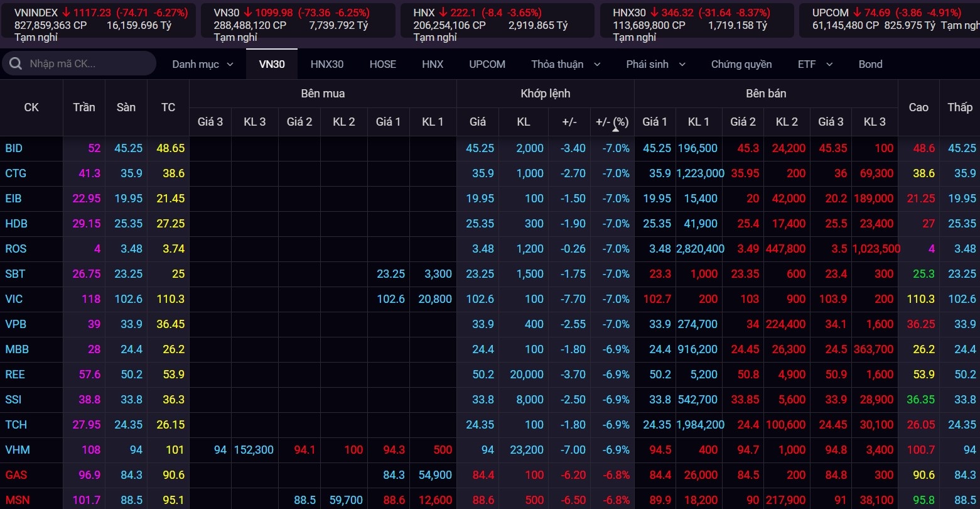Click the sort arrow on +/- (%) column

[x=616, y=128]
